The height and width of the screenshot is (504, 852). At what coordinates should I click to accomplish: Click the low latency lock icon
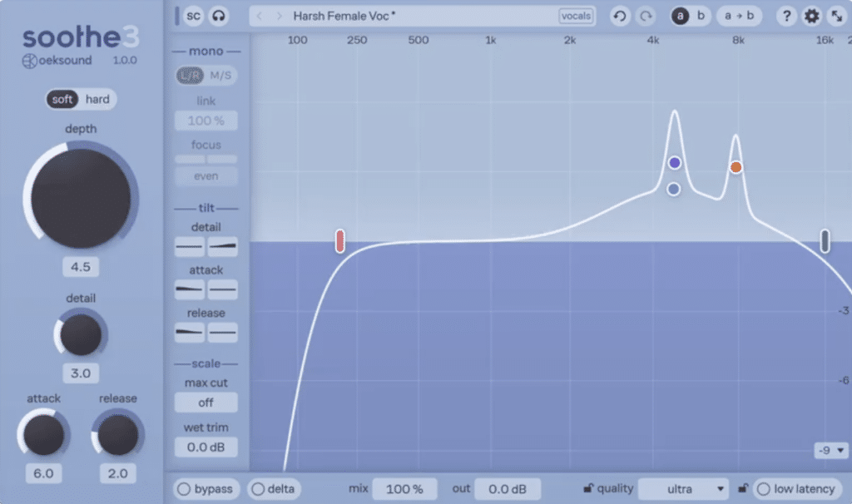tap(743, 488)
